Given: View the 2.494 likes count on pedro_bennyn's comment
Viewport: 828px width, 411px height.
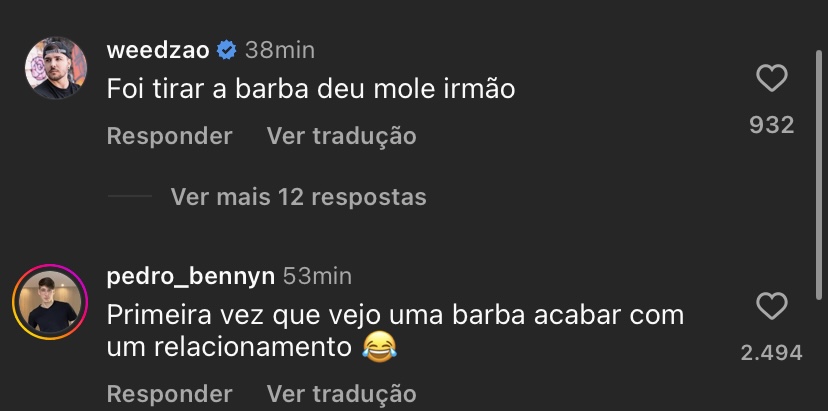Looking at the screenshot, I should coord(771,352).
